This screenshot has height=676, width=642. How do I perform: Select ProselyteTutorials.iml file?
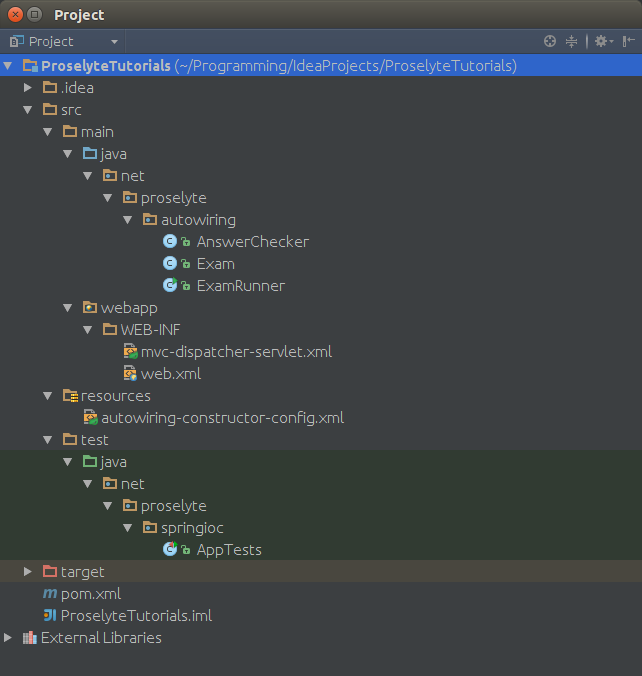136,616
